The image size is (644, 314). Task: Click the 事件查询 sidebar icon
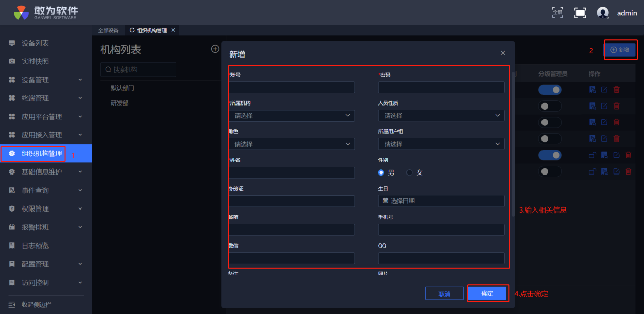click(12, 190)
